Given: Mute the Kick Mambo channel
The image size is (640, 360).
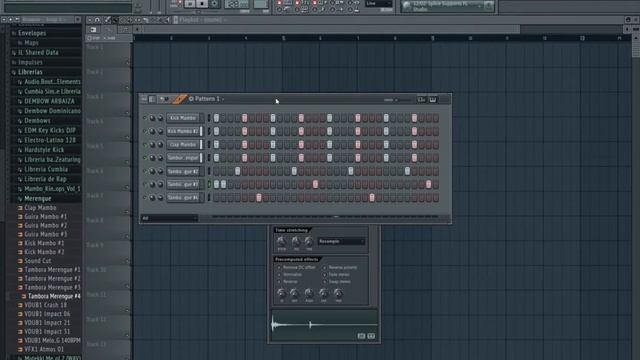Looking at the screenshot, I should pyautogui.click(x=144, y=118).
